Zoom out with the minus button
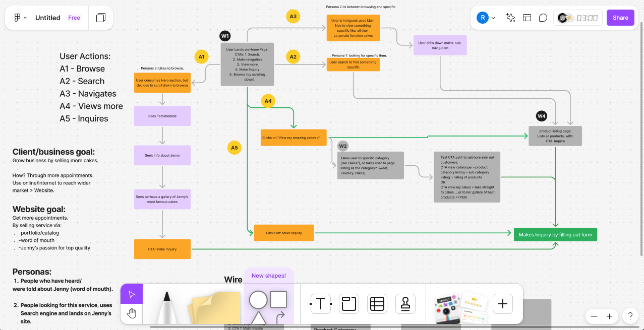The image size is (644, 330). pos(594,316)
